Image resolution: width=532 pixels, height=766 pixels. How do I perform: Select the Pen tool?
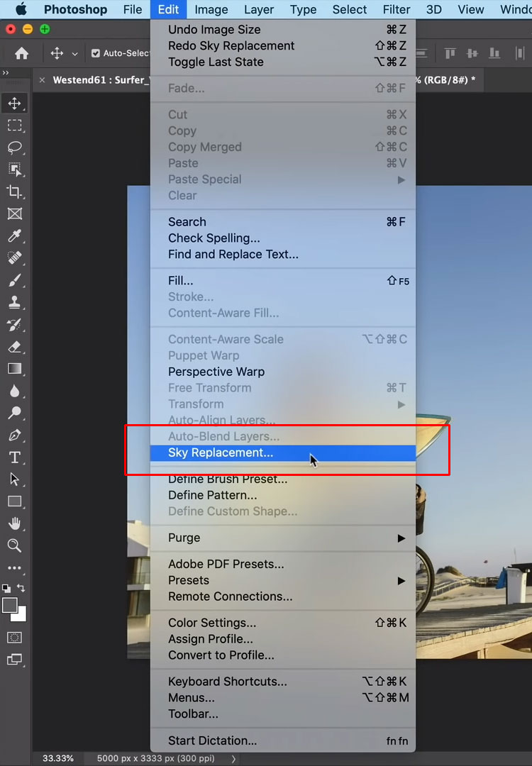click(x=14, y=435)
